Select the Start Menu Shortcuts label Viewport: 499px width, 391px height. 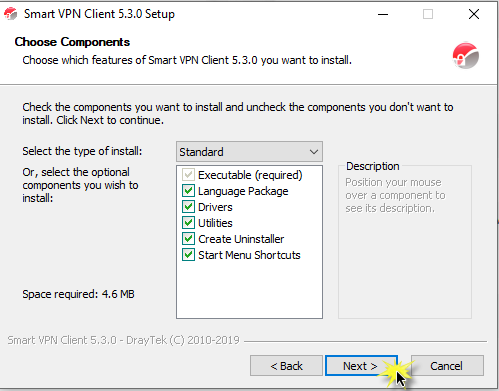[x=249, y=255]
